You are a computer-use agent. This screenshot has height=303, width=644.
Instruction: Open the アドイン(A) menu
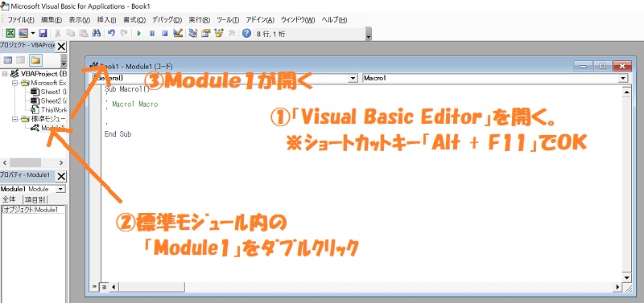(x=259, y=19)
